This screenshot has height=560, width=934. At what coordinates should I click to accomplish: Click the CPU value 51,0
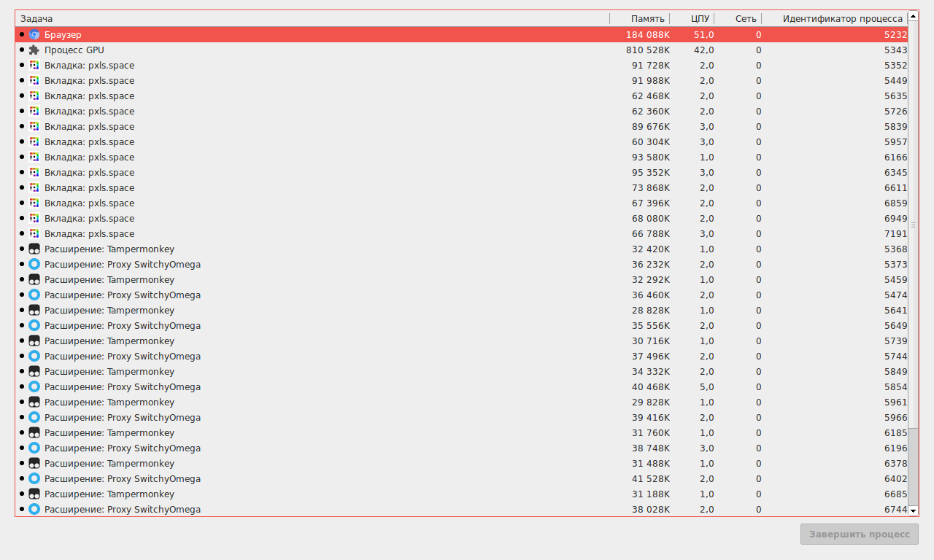coord(704,35)
